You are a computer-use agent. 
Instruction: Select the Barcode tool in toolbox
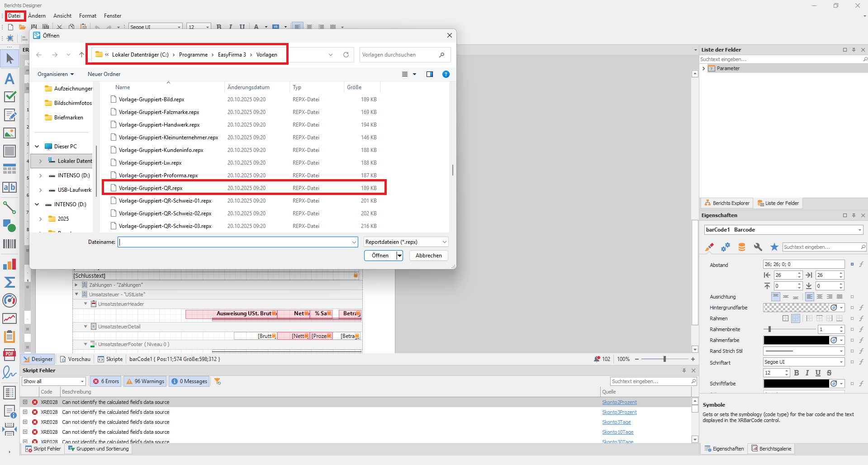pyautogui.click(x=9, y=244)
